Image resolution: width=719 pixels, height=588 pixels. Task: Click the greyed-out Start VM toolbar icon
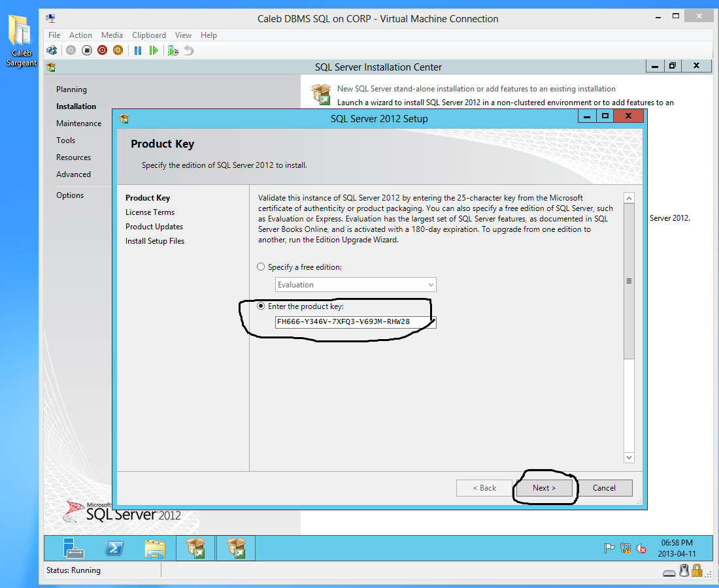pos(71,50)
